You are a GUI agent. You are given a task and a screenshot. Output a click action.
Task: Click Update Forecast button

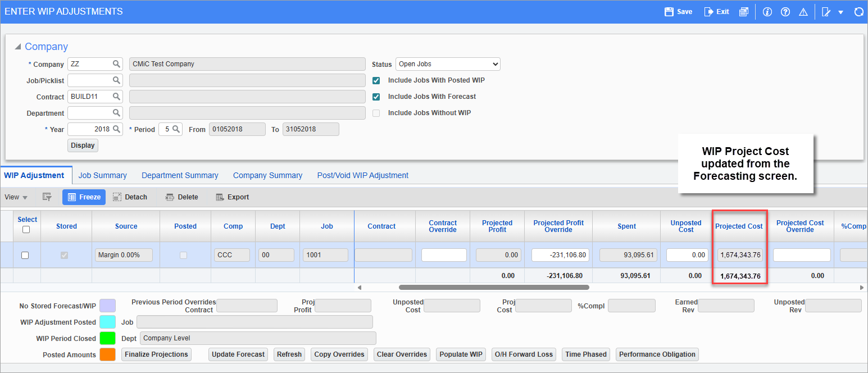[238, 354]
